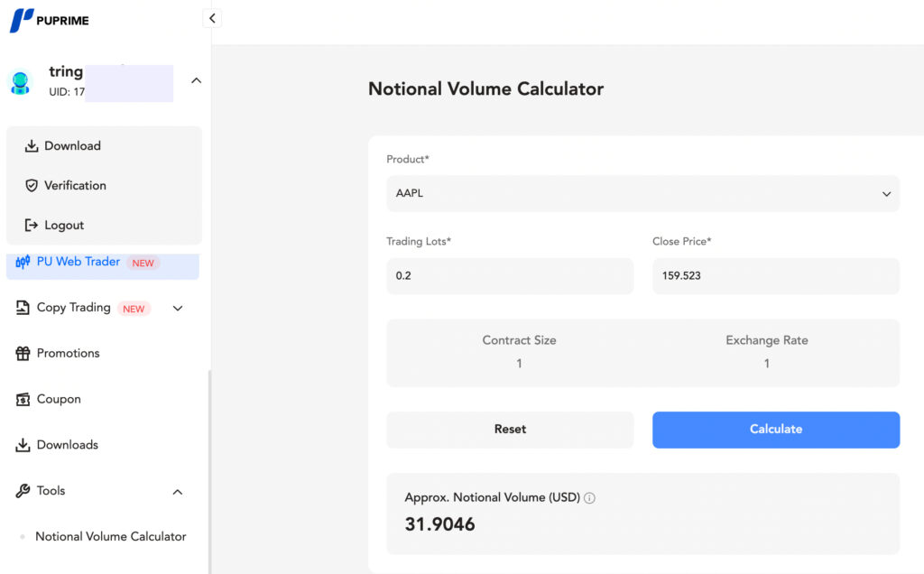The height and width of the screenshot is (574, 924).
Task: Open Notional Volume Calculator menu item
Action: pos(110,536)
